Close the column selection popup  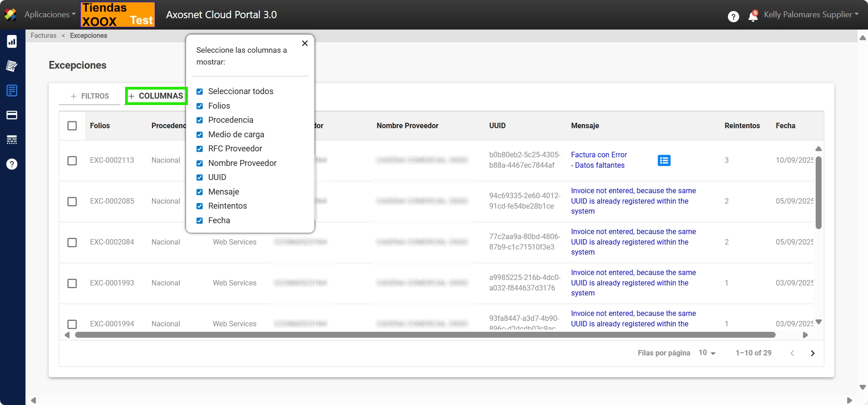tap(305, 43)
